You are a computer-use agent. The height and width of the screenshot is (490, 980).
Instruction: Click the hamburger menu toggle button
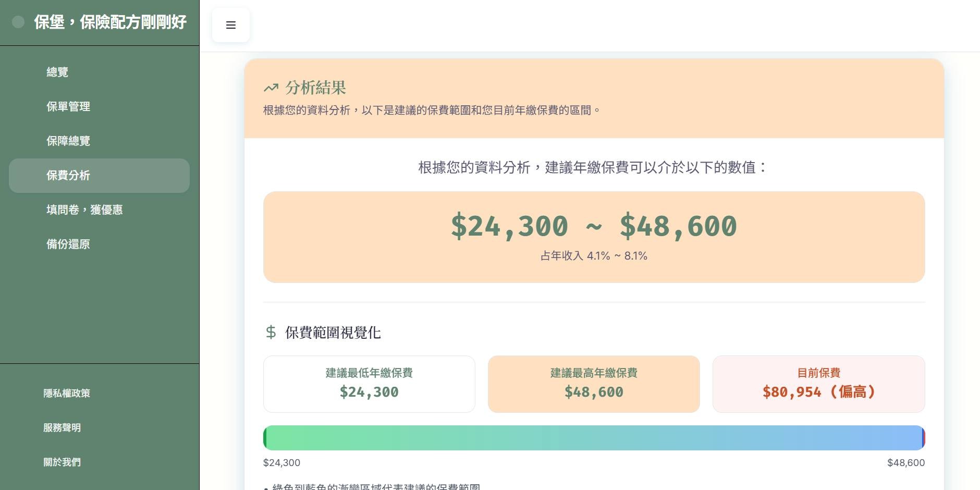pos(231,25)
